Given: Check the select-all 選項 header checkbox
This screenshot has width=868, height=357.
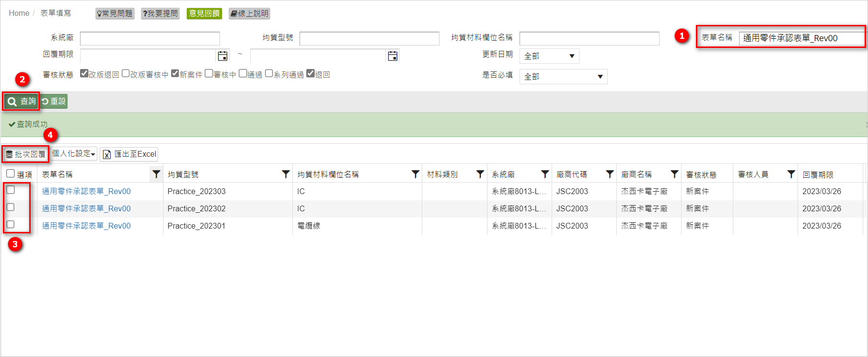Looking at the screenshot, I should click(11, 173).
